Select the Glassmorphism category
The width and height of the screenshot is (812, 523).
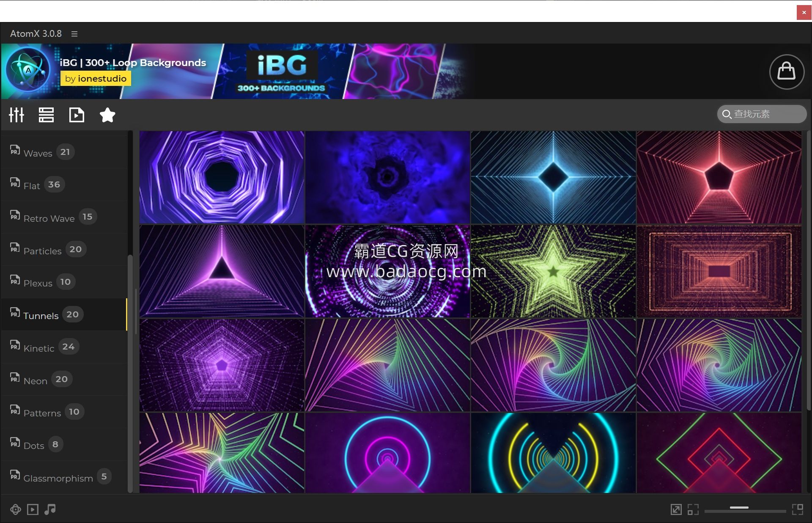[64, 477]
